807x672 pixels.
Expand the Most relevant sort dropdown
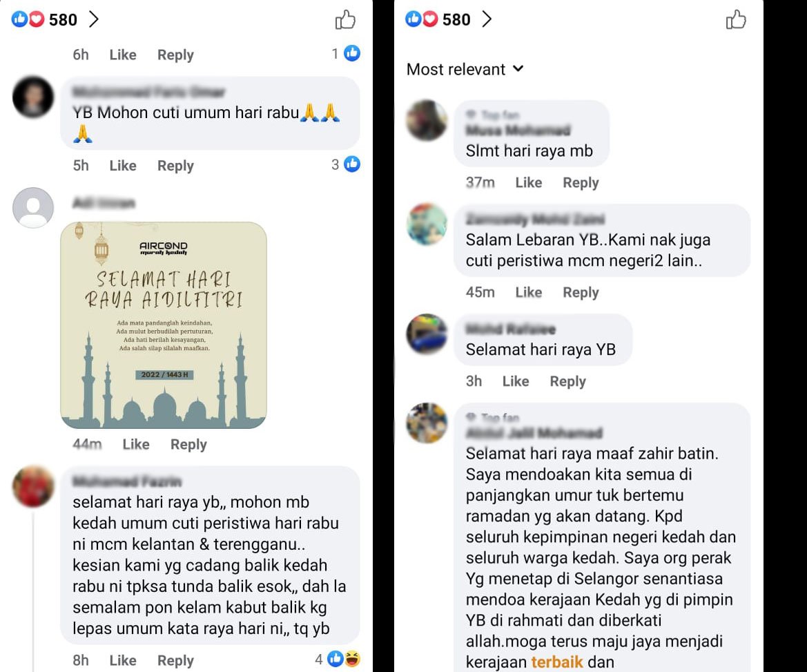point(465,69)
